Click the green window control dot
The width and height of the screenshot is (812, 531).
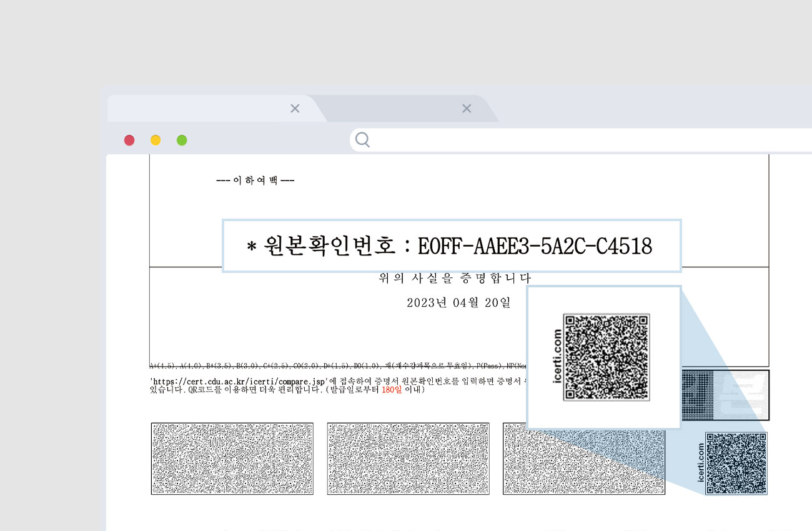(x=182, y=140)
